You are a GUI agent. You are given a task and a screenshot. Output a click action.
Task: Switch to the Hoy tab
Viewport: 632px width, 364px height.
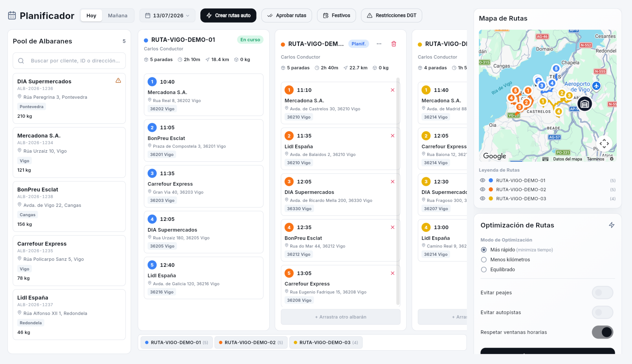[x=91, y=16]
